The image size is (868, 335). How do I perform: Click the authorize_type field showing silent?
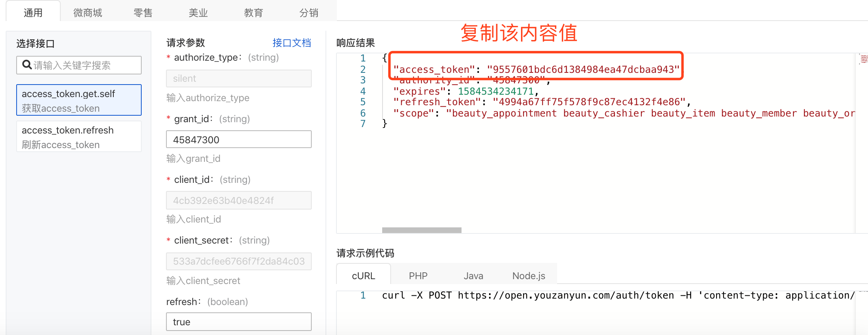click(239, 78)
